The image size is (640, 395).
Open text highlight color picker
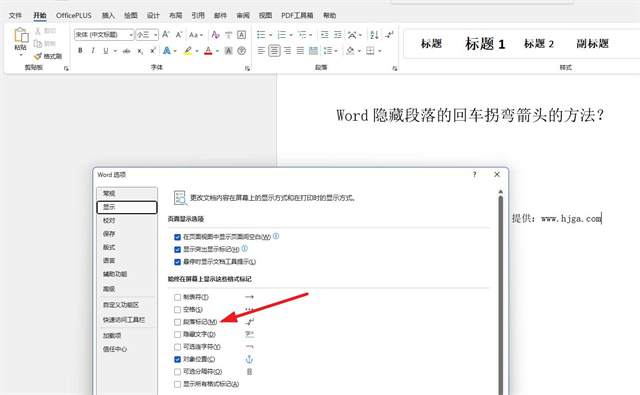click(x=197, y=51)
